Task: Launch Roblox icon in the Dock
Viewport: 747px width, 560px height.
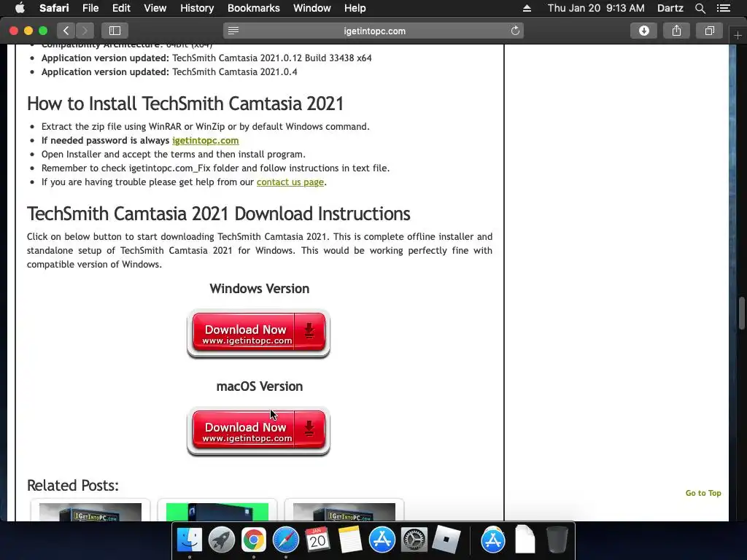Action: pos(446,540)
